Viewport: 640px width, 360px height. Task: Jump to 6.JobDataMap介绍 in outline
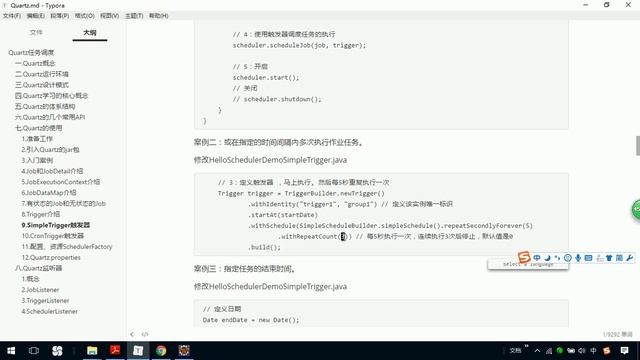click(x=49, y=193)
